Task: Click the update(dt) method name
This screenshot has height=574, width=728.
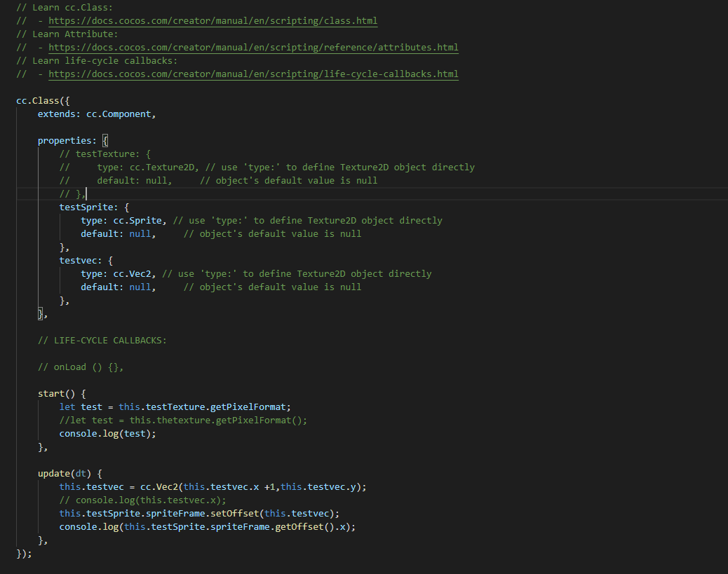Action: coord(56,474)
